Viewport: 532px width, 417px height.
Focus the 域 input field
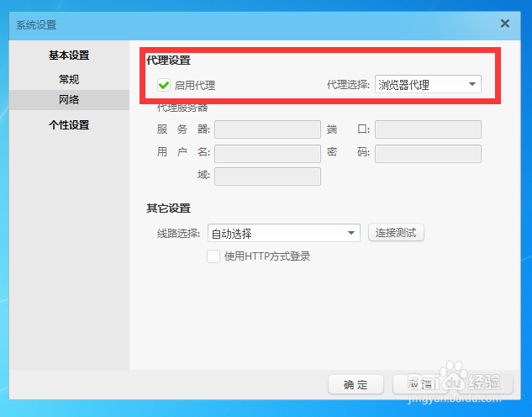pyautogui.click(x=267, y=176)
